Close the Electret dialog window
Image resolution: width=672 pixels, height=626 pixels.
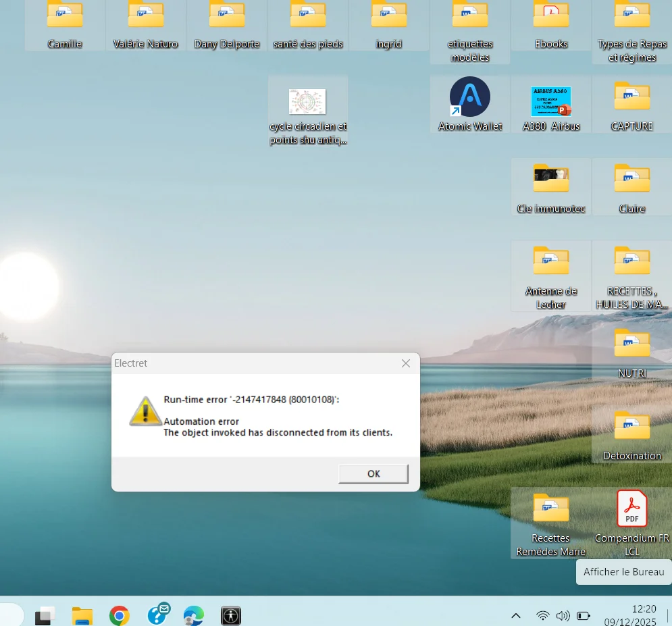[405, 363]
